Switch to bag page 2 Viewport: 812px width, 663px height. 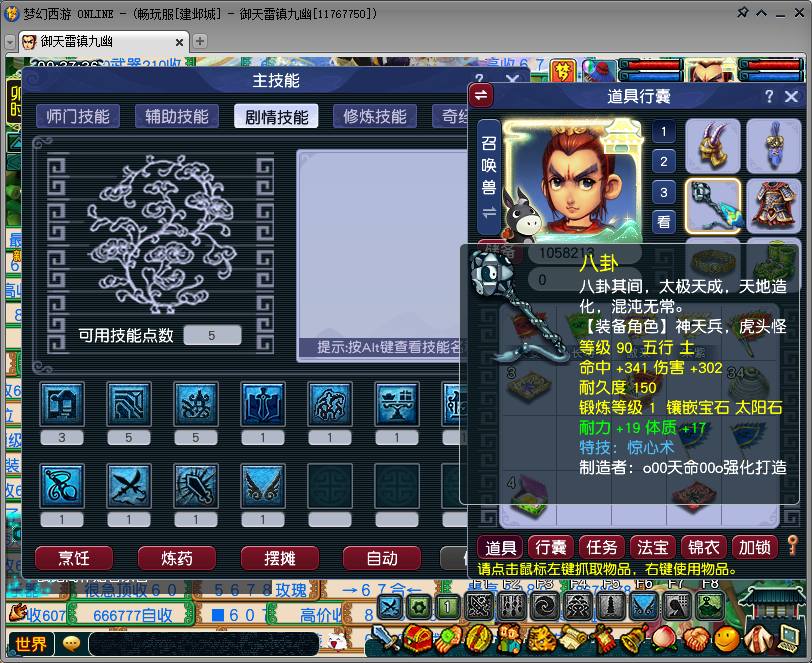click(663, 161)
